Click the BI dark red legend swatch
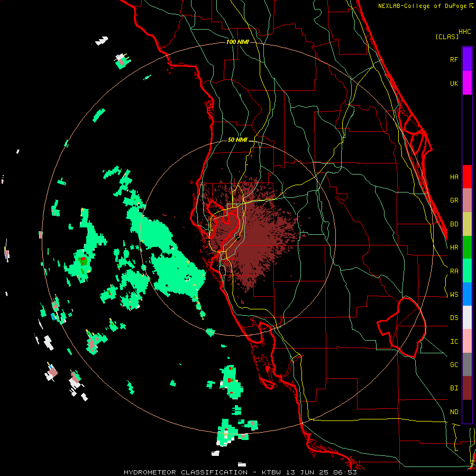This screenshot has height=476, width=476. (467, 388)
